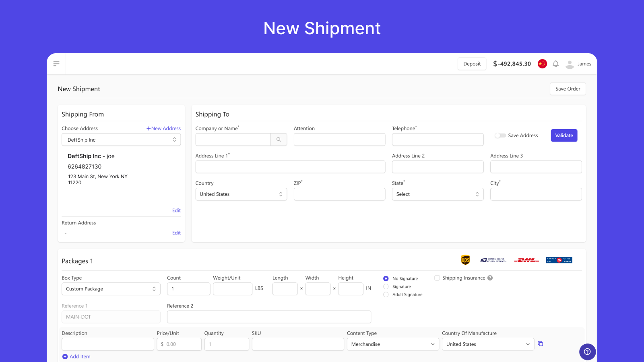Screen dimensions: 644x362
Task: Select the DHL carrier logo
Action: coord(526,260)
